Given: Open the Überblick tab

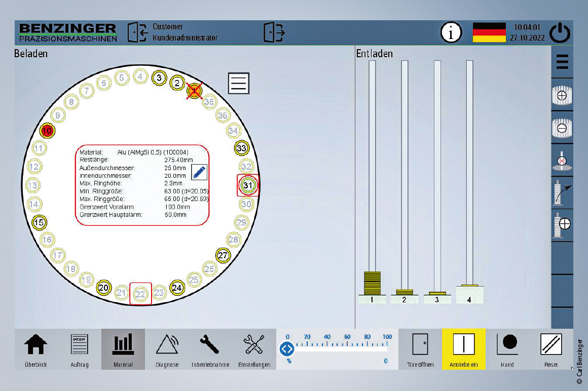Looking at the screenshot, I should [36, 349].
